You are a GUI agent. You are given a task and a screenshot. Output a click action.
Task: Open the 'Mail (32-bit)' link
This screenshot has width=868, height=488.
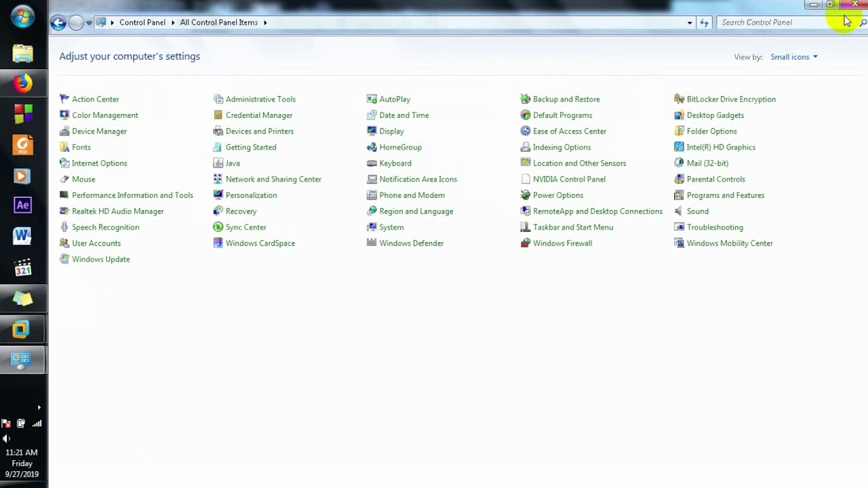pyautogui.click(x=707, y=163)
